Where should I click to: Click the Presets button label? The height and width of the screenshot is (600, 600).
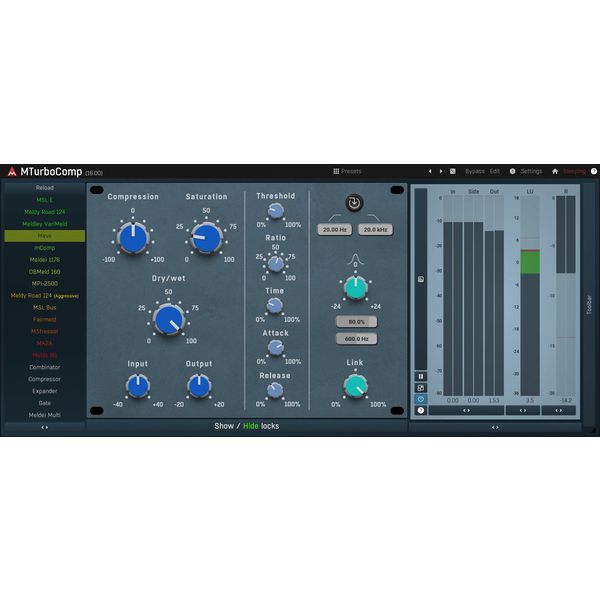[351, 171]
